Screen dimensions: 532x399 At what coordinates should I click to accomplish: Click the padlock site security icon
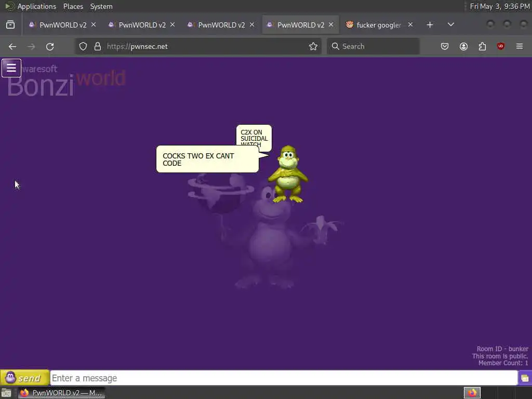point(98,46)
